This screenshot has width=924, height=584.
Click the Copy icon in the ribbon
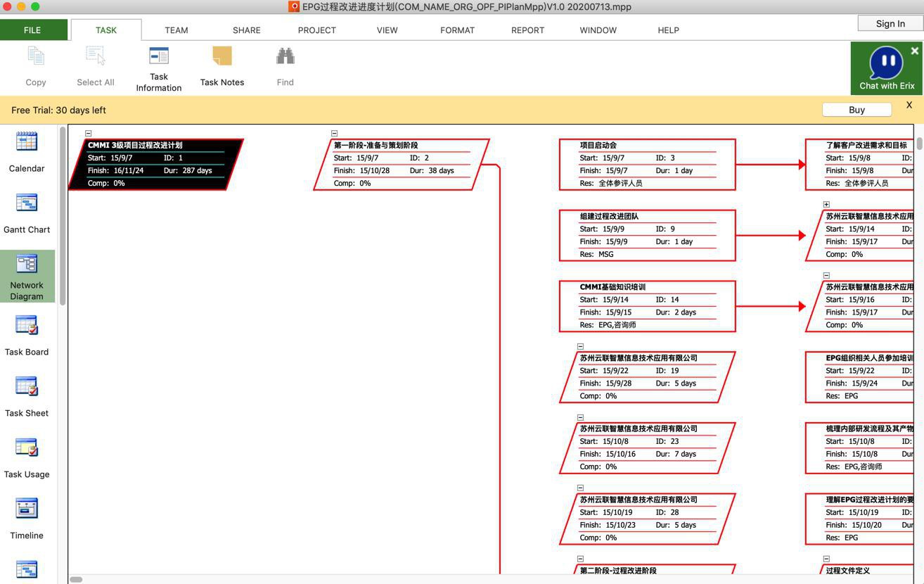tap(36, 56)
